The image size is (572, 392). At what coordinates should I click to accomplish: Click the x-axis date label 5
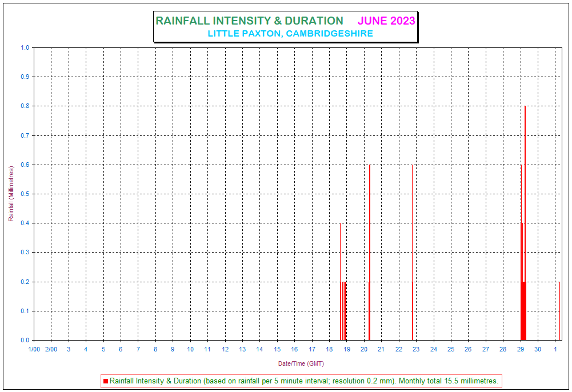(x=103, y=349)
